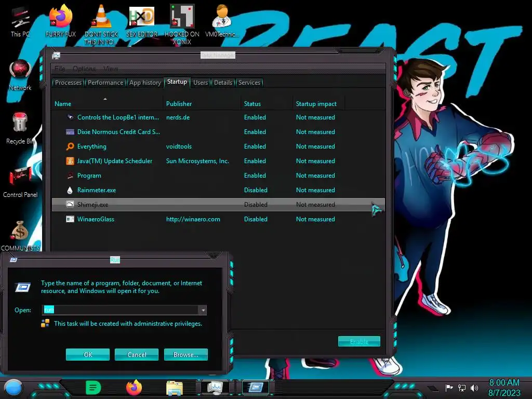This screenshot has height=399, width=532.
Task: Launch Firefox from the taskbar
Action: pyautogui.click(x=134, y=388)
